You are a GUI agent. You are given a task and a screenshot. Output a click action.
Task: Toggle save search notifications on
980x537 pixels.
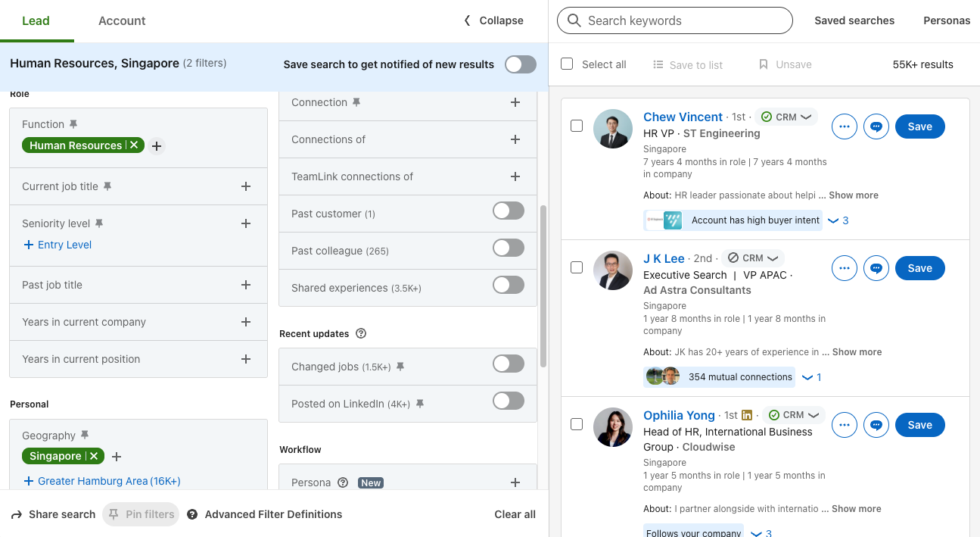[x=521, y=64]
